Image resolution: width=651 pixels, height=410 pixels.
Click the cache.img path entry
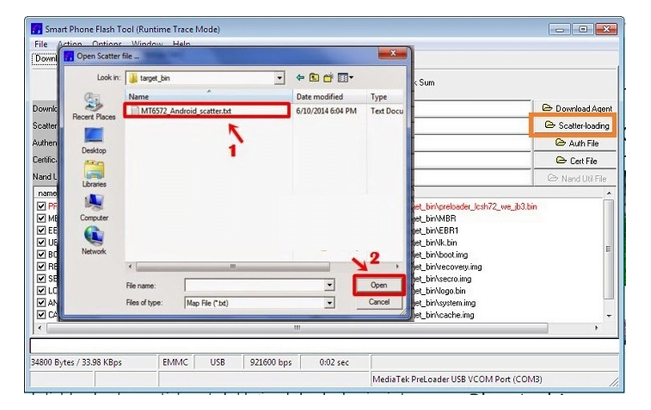(443, 315)
